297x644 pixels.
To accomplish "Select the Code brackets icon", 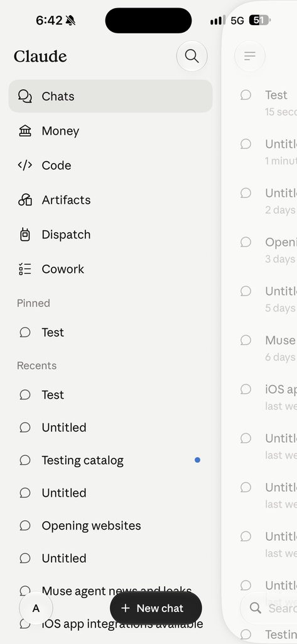I will tap(25, 165).
